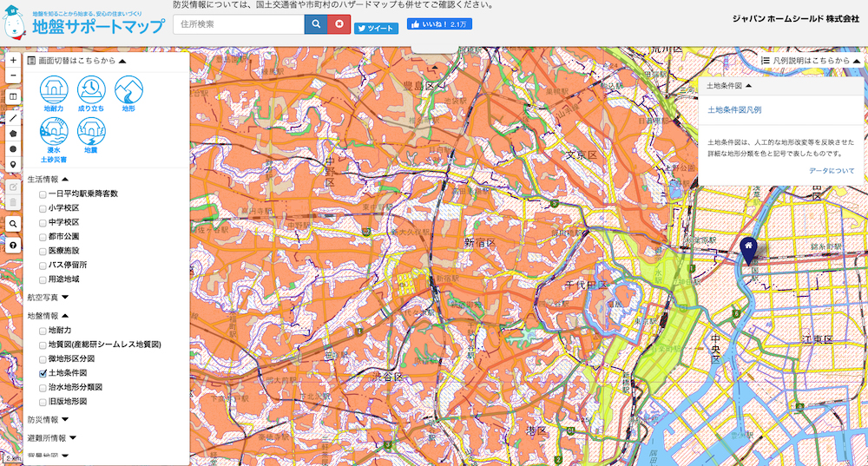This screenshot has height=466, width=868.
Task: Select the draw circle tool
Action: coord(13,149)
